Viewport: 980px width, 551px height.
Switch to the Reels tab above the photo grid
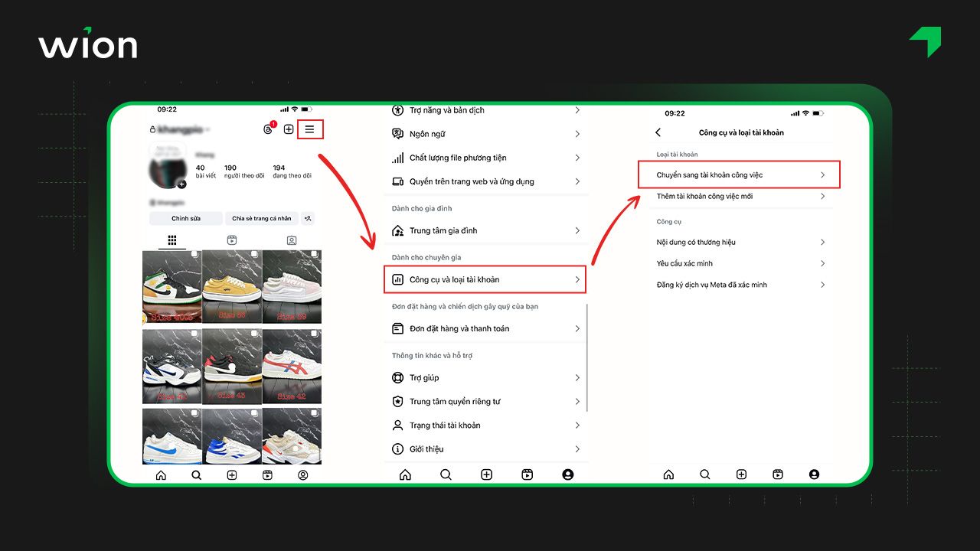point(232,240)
